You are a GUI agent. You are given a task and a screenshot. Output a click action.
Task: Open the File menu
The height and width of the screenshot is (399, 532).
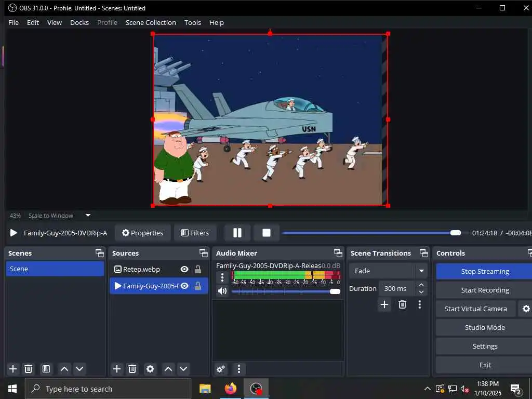point(14,22)
